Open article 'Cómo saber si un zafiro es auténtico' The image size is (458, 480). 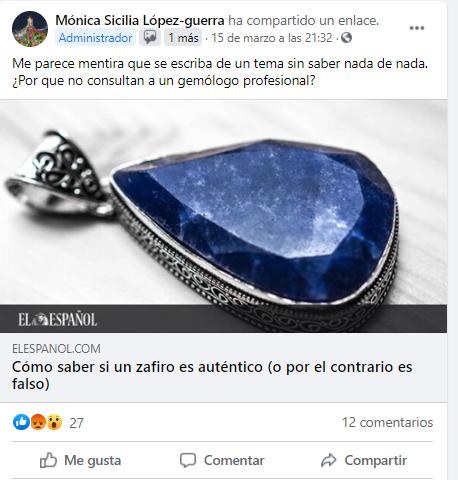click(212, 375)
